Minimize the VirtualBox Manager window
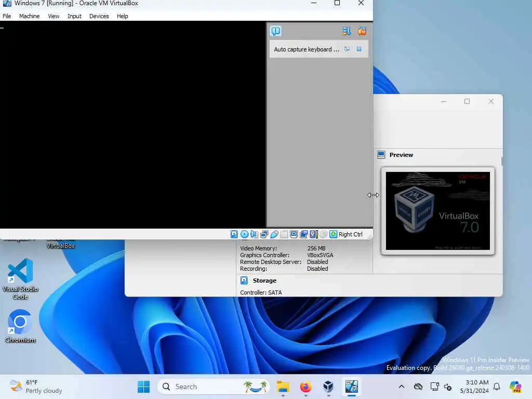 (444, 101)
